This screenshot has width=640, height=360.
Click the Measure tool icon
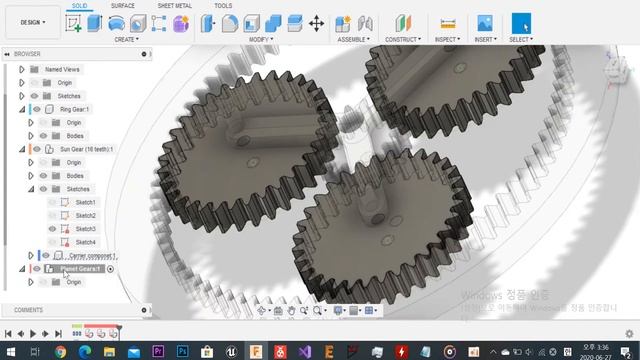point(448,23)
